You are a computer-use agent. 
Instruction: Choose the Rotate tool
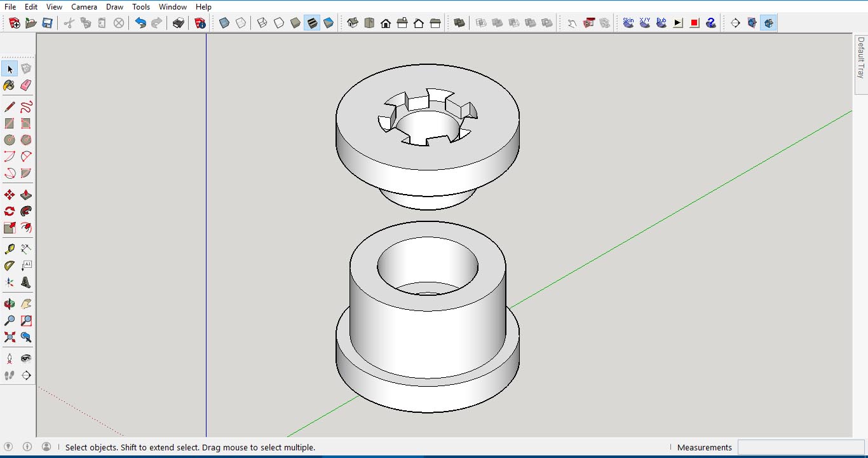pyautogui.click(x=9, y=211)
